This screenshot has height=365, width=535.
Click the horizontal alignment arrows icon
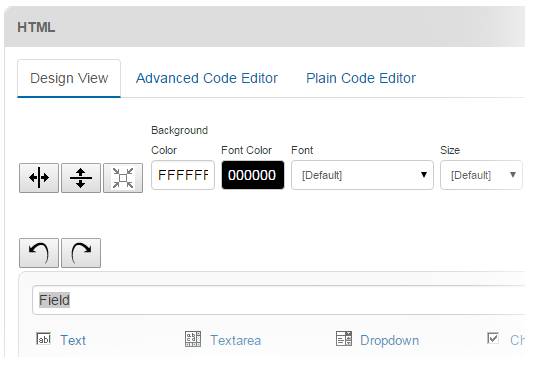point(39,178)
